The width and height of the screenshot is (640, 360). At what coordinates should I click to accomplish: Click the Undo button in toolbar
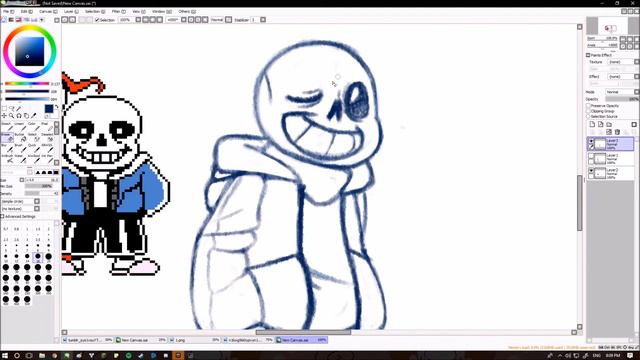(65, 20)
